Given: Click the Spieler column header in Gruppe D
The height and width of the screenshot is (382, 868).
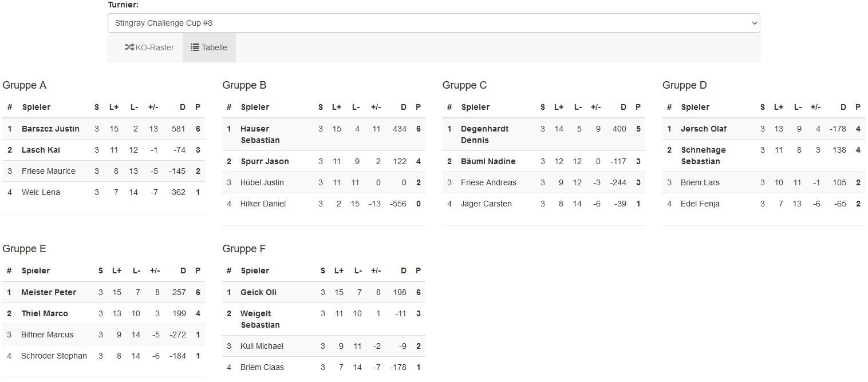Looking at the screenshot, I should [x=695, y=107].
